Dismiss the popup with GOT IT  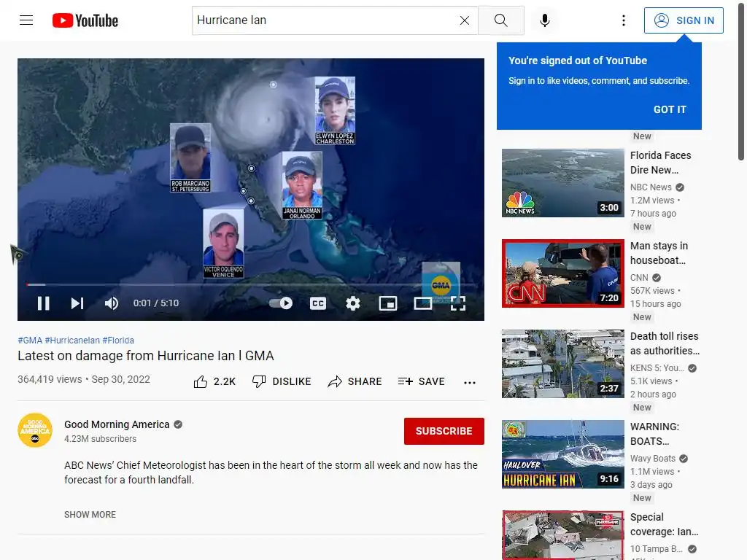(x=670, y=109)
